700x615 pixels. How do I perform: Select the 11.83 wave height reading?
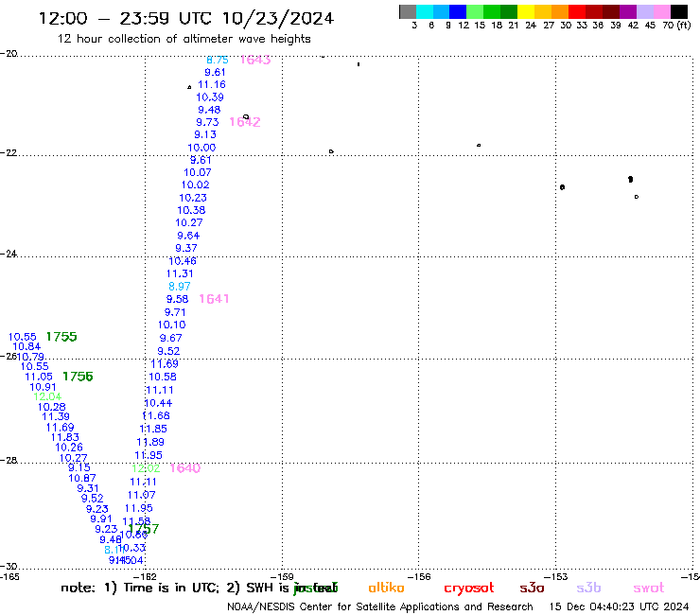pyautogui.click(x=65, y=437)
